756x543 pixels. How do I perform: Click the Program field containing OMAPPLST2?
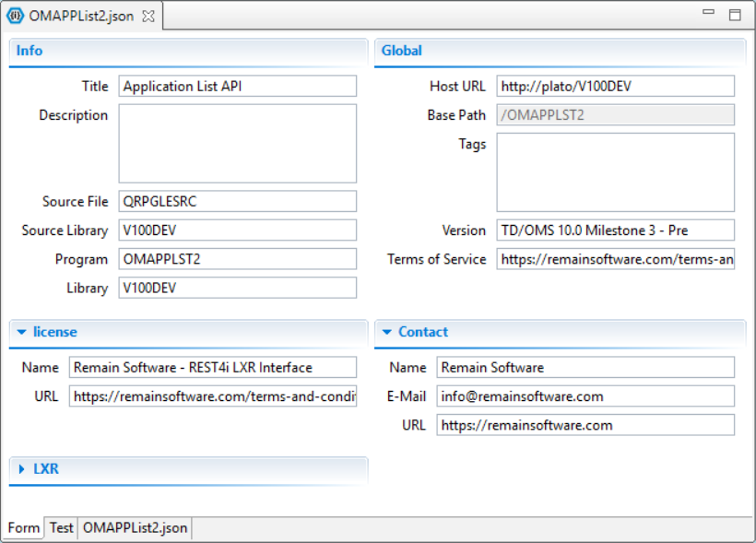pos(237,259)
